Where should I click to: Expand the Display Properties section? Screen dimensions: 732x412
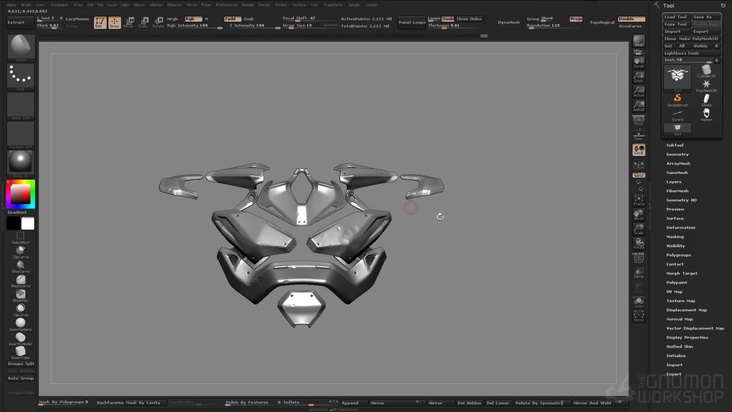[687, 337]
